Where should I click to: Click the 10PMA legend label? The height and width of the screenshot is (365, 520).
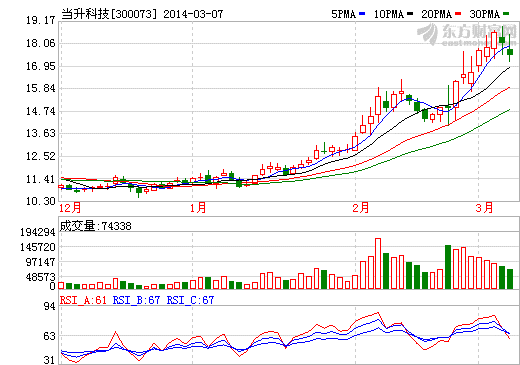pos(389,14)
